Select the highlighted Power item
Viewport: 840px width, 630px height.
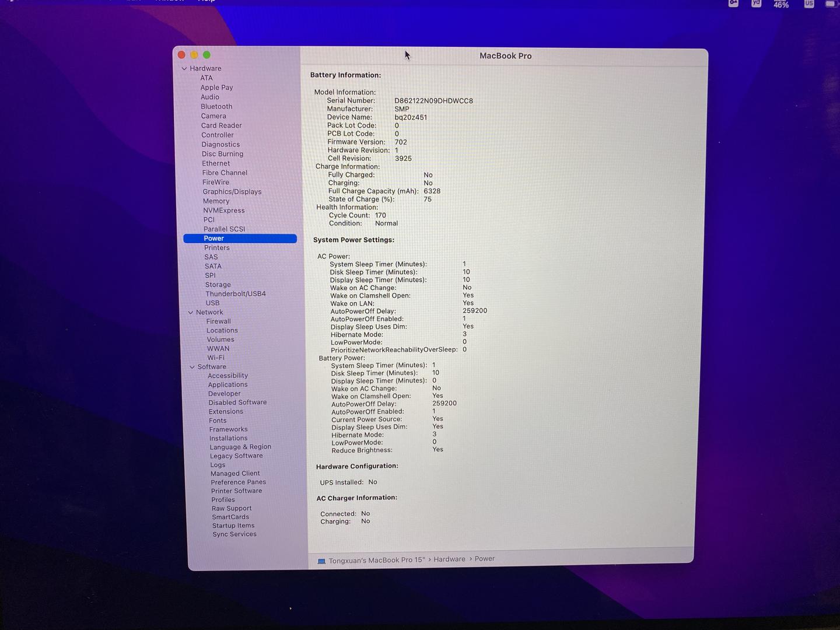click(240, 239)
